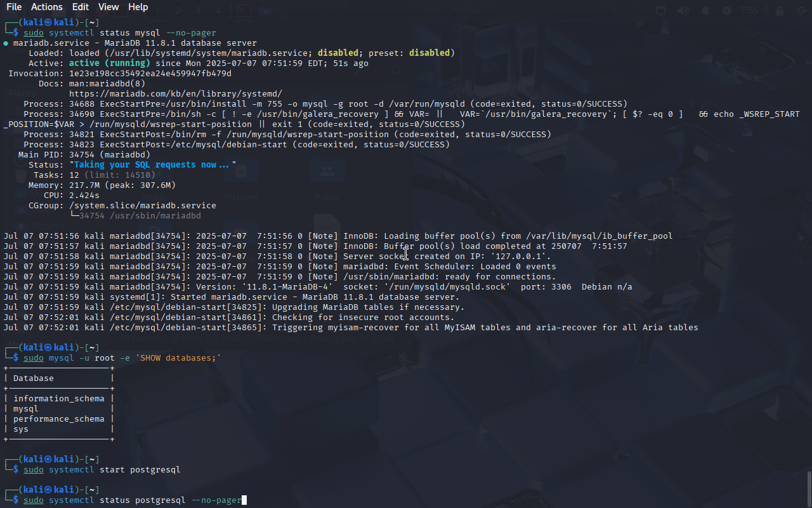Click the Version '11.8.1-MariaDB-4' log line
This screenshot has width=812, height=508.
[318, 287]
